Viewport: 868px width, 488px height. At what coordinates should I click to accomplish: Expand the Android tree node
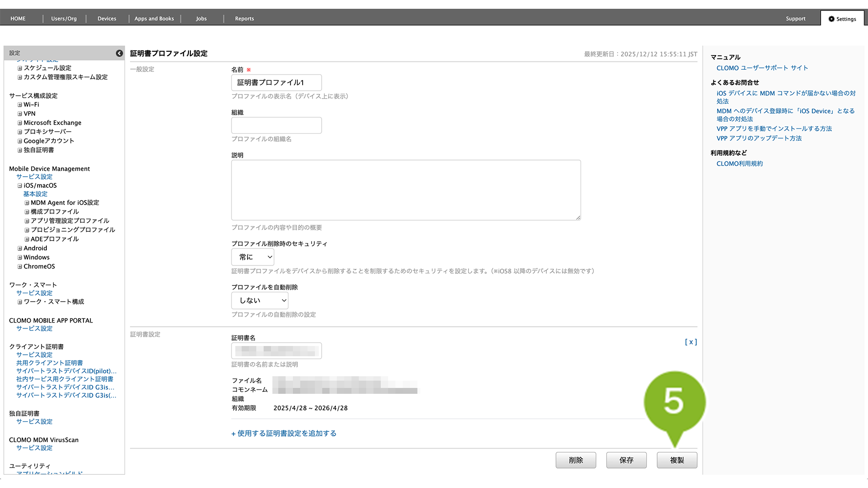click(20, 248)
